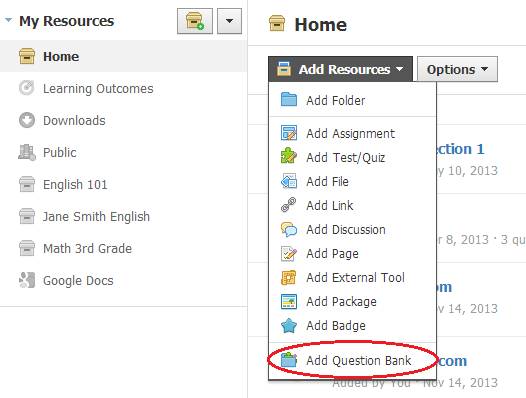The height and width of the screenshot is (398, 526).
Task: Click the Add File icon
Action: (x=289, y=181)
